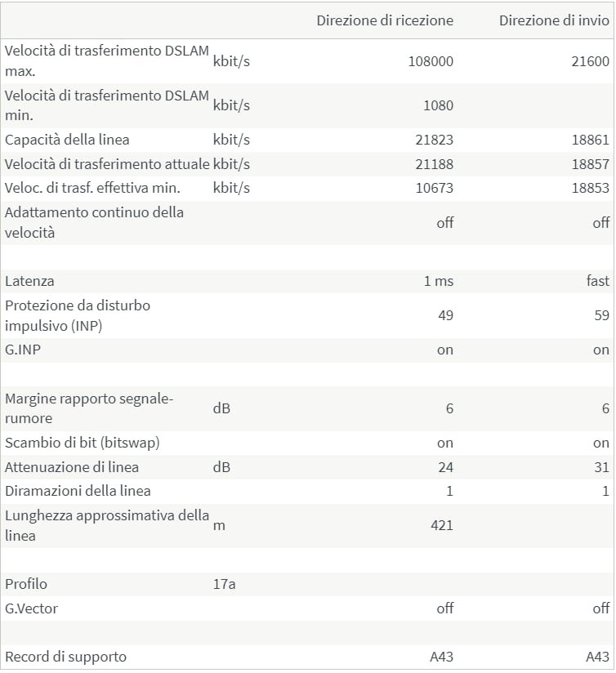Click effective min receive value 10673
Screen dimensions: 616x673
(434, 188)
